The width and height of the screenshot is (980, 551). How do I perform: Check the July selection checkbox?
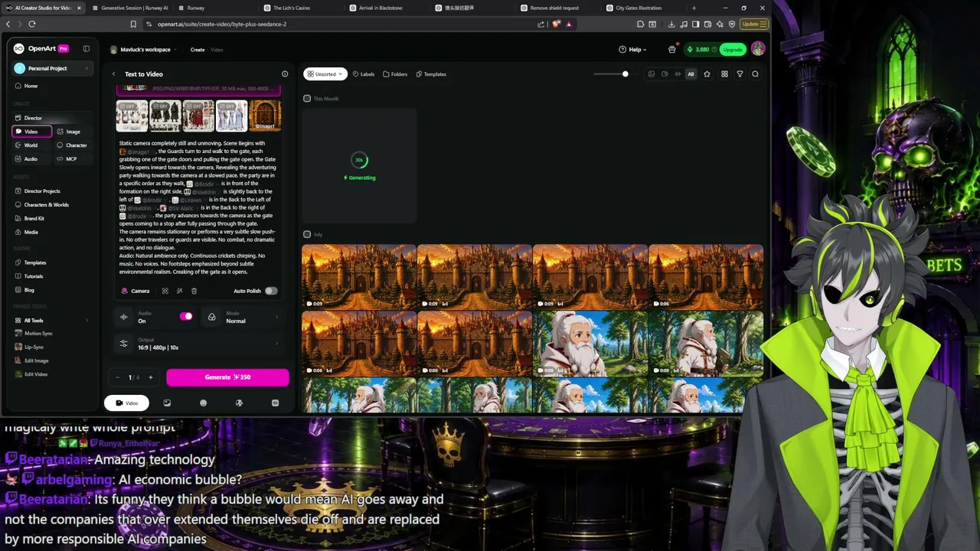point(307,234)
